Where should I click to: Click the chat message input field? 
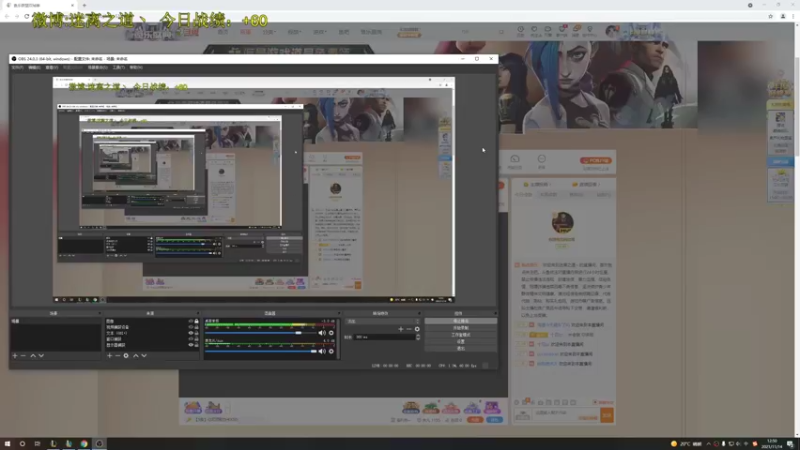tap(565, 415)
